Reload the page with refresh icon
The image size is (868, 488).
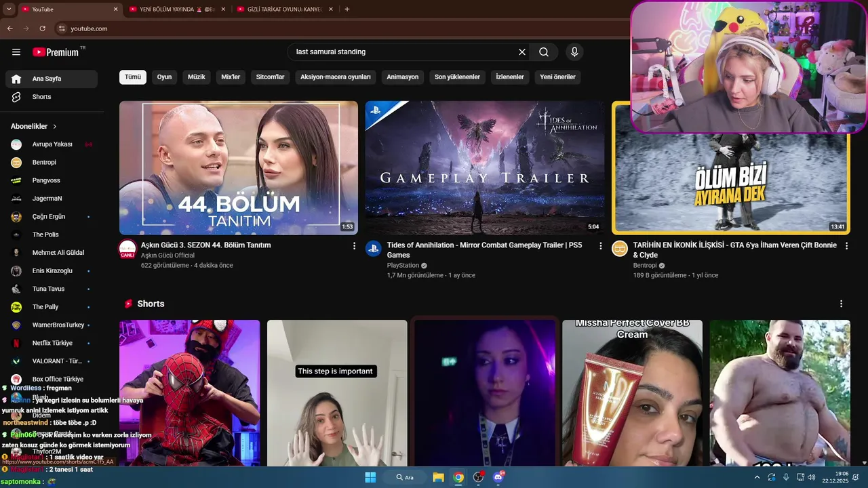click(42, 28)
